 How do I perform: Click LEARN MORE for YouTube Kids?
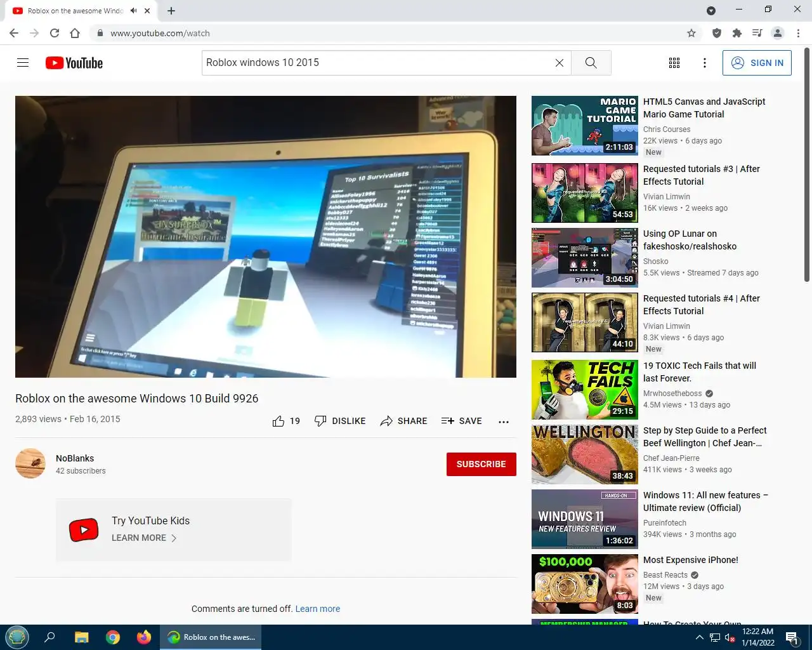(x=144, y=538)
